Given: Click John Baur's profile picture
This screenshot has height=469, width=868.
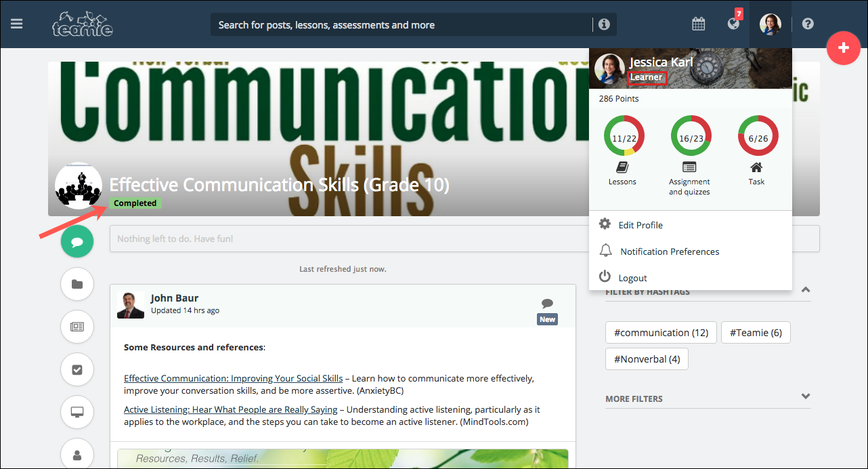Looking at the screenshot, I should coord(131,305).
